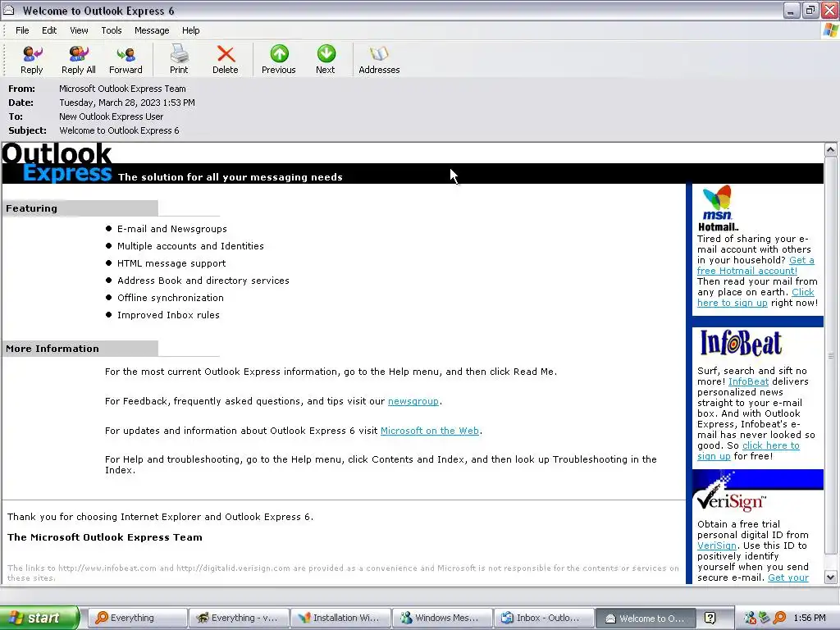Click the 'Improved Inbox rules' bullet

click(168, 315)
